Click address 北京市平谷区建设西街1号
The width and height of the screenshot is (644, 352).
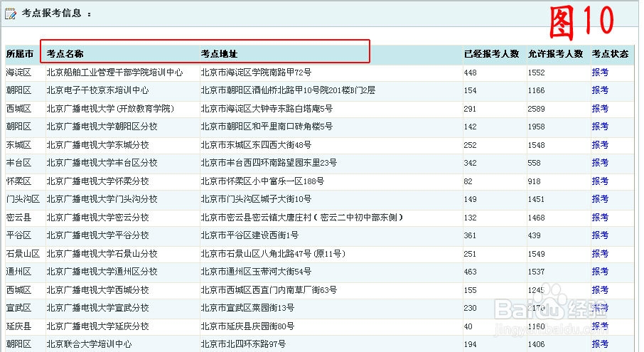[x=249, y=235]
